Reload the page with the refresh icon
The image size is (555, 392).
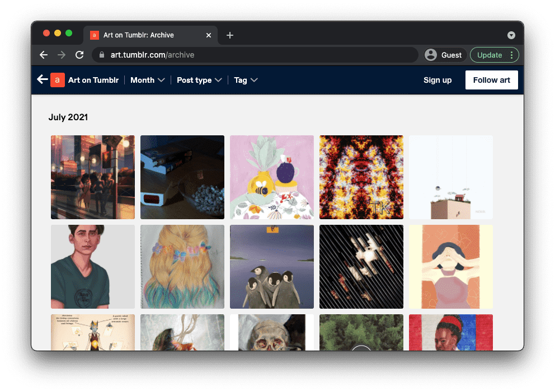pyautogui.click(x=79, y=55)
